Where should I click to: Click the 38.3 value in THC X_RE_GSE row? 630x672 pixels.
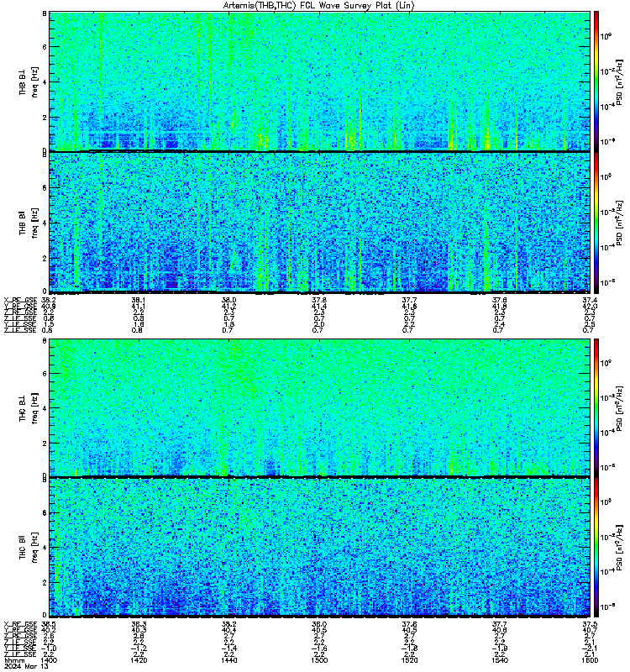point(139,624)
